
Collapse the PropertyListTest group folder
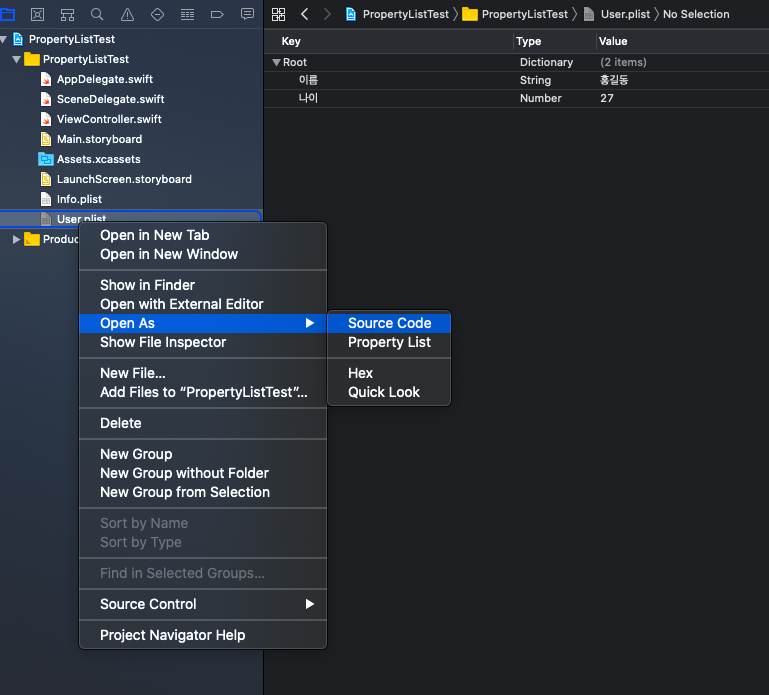(16, 59)
